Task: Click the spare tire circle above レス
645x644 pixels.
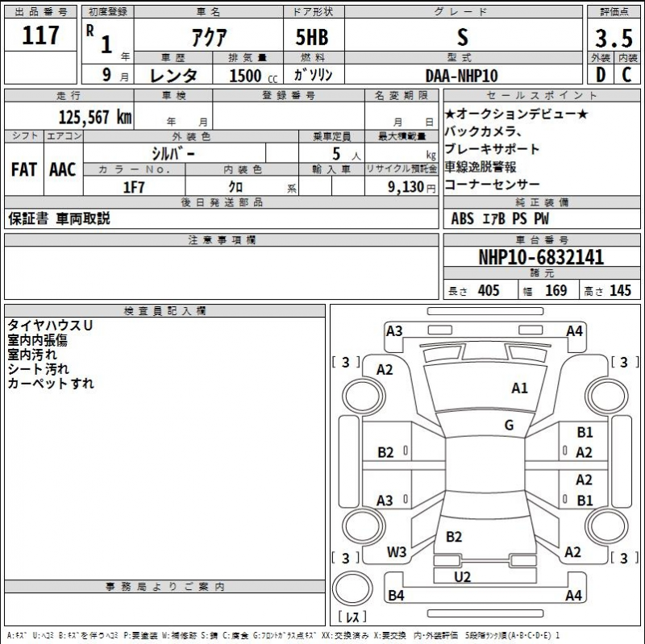Action: click(352, 588)
